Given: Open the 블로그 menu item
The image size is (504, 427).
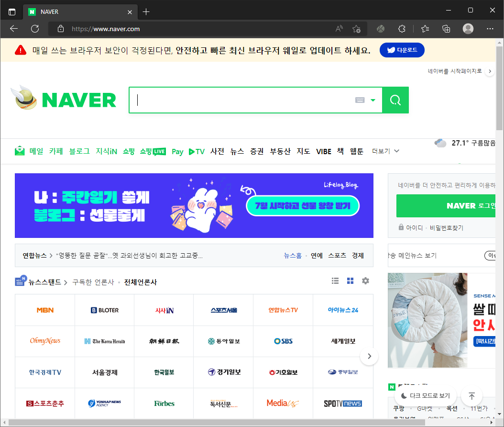Looking at the screenshot, I should pos(79,151).
